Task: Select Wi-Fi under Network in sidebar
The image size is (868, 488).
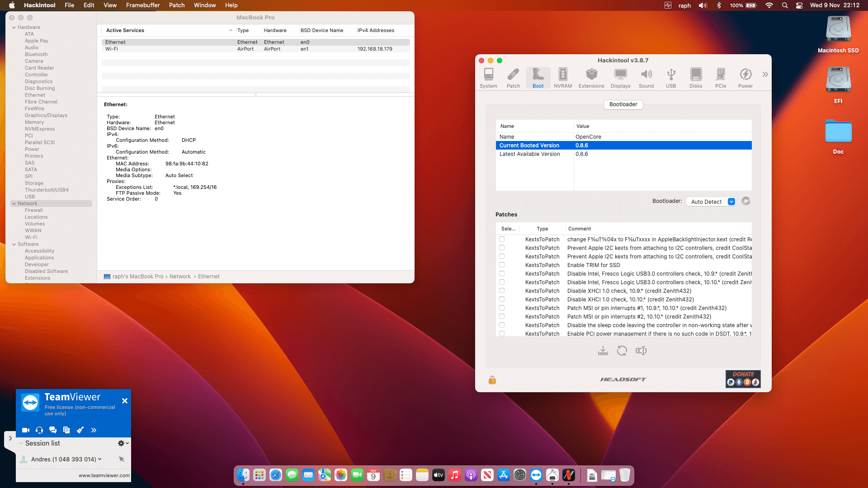Action: pos(31,237)
